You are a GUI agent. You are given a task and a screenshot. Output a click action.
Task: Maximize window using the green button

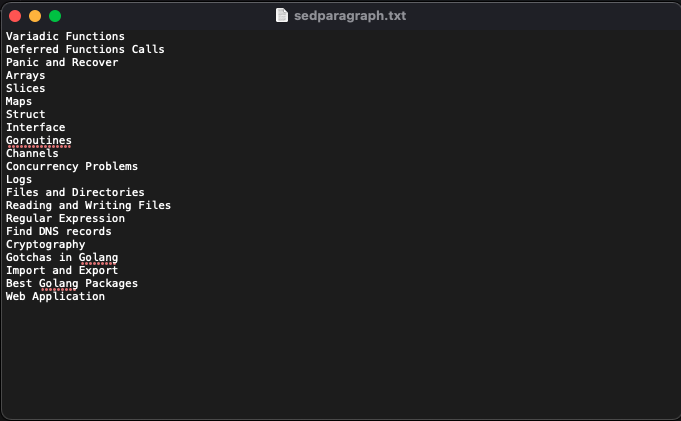coord(55,16)
